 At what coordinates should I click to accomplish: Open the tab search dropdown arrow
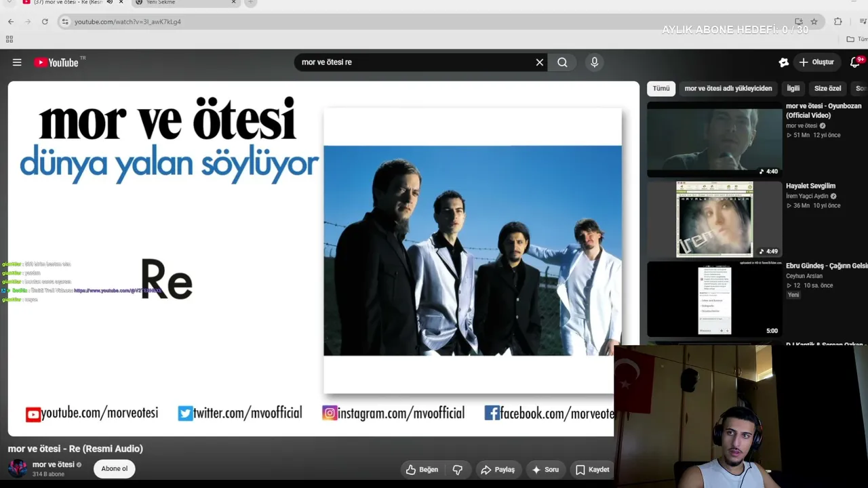tap(9, 3)
